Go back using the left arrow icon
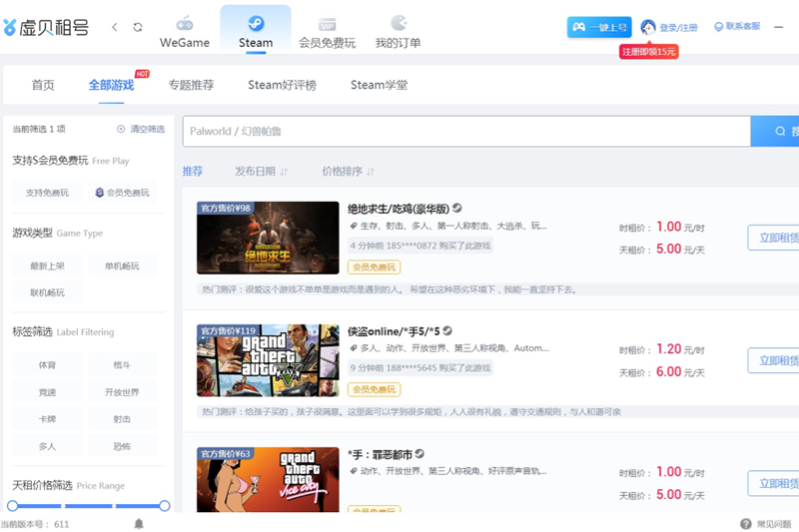The width and height of the screenshot is (799, 532). tap(115, 27)
